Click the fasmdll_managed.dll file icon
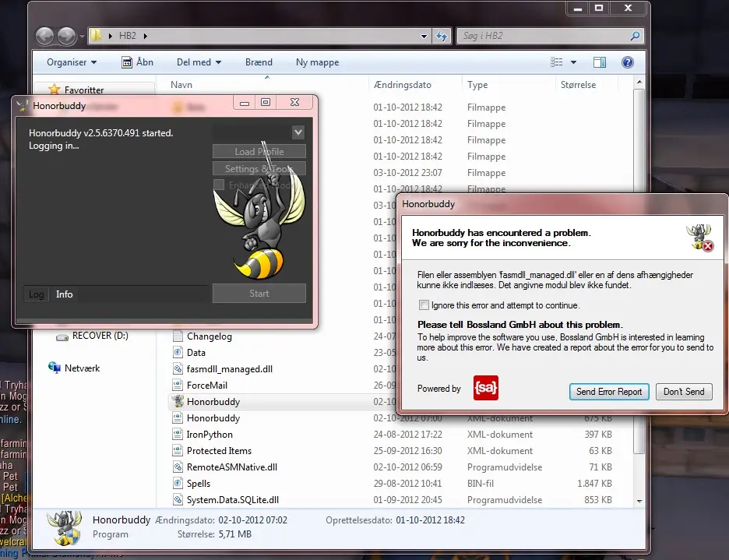Viewport: 729px width, 560px height. click(x=178, y=369)
